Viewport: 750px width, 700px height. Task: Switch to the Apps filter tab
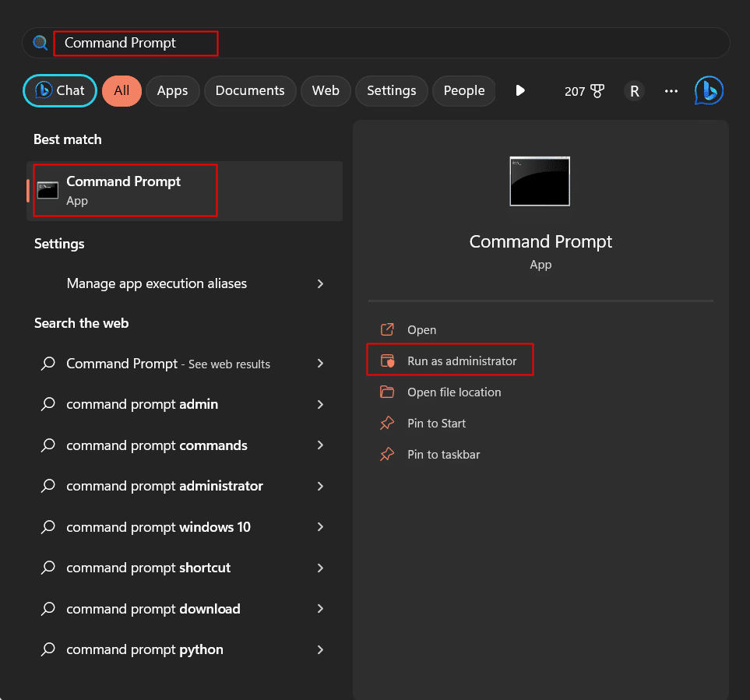coord(172,90)
